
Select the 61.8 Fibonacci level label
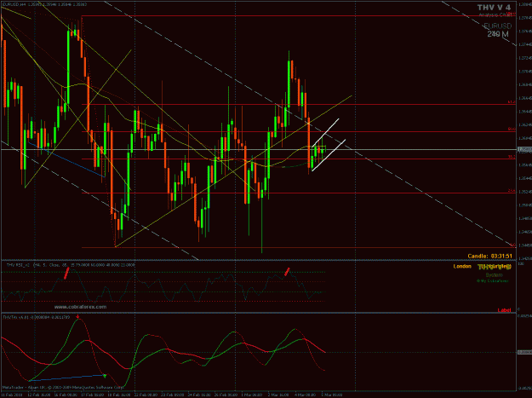click(512, 102)
